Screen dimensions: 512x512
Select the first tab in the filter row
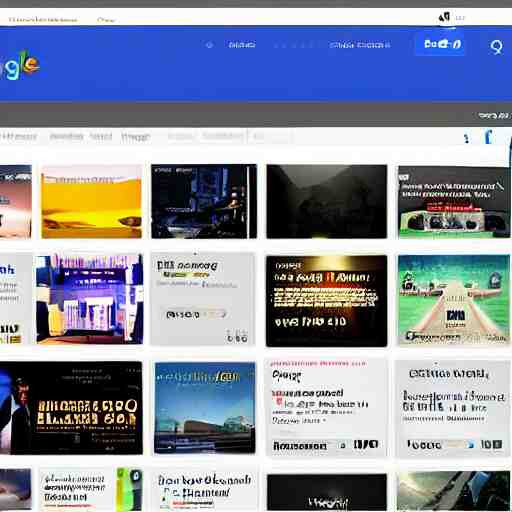[19, 137]
